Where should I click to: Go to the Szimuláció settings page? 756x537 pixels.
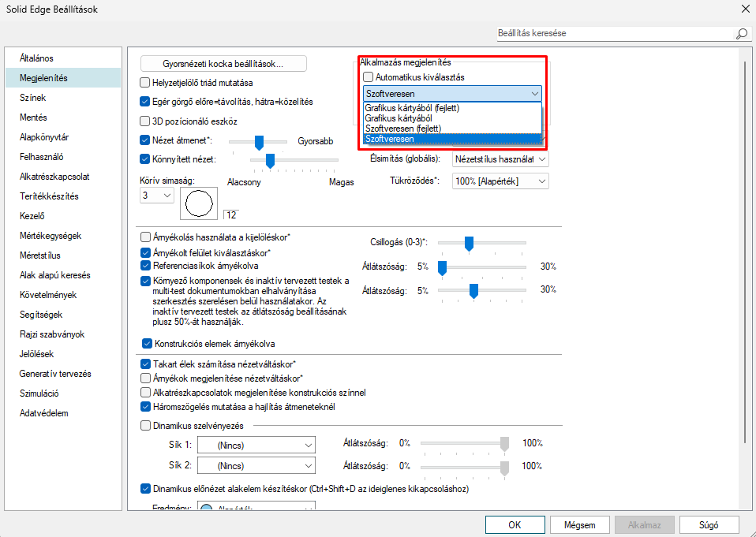point(39,393)
